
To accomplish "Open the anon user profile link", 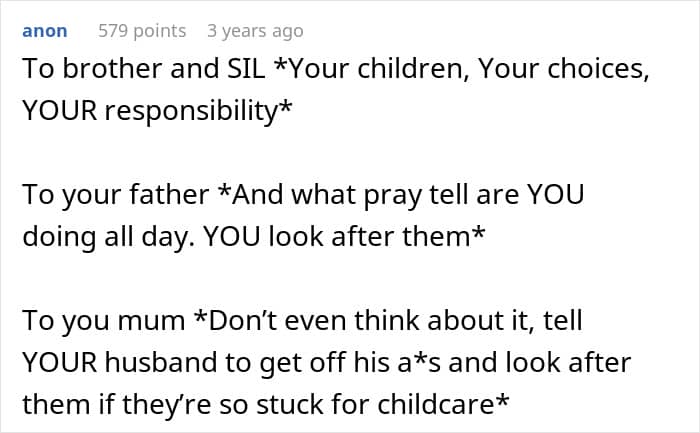I will (45, 31).
